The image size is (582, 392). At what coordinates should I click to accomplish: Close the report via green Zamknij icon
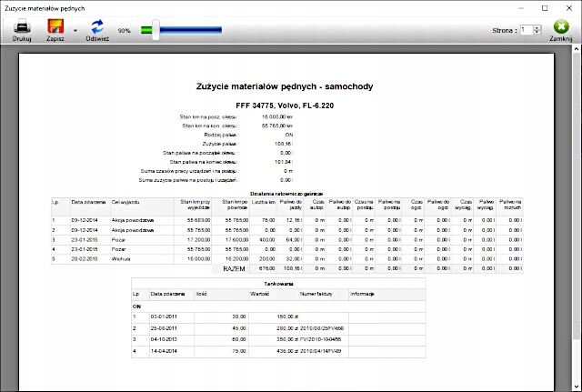tap(560, 27)
